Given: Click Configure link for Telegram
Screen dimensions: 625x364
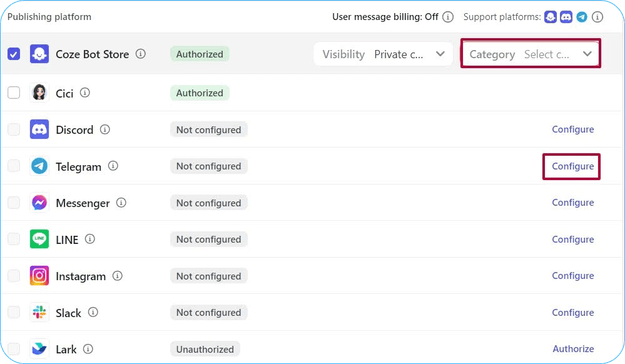Looking at the screenshot, I should (573, 166).
